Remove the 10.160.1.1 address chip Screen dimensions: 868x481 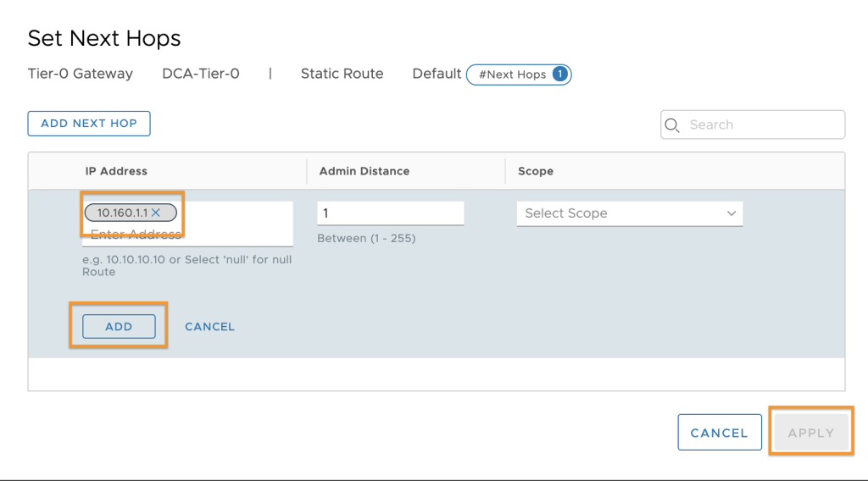tap(156, 213)
